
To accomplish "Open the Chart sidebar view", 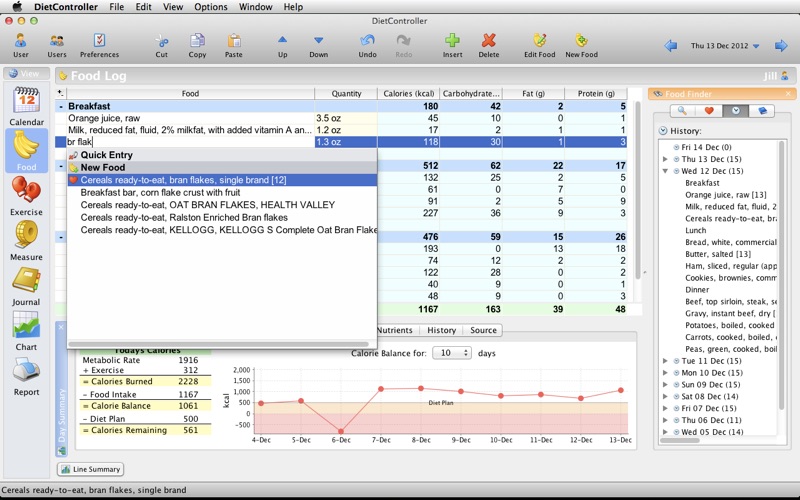I will [x=27, y=331].
